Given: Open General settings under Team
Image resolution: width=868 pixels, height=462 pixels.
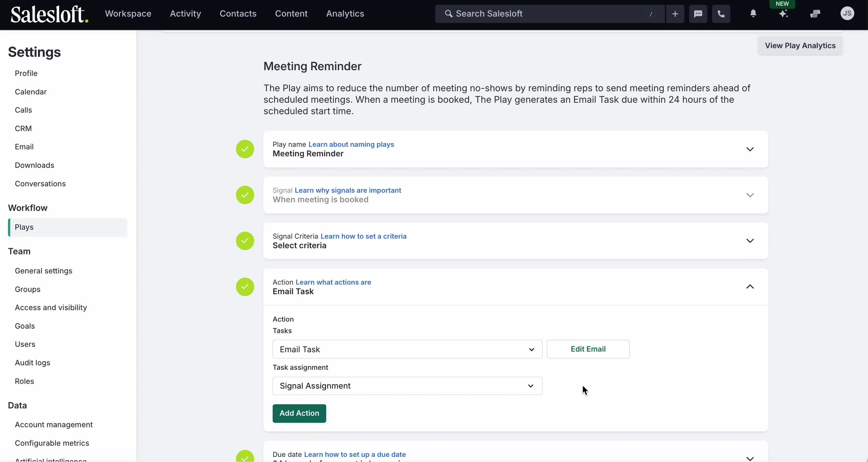Looking at the screenshot, I should (x=43, y=271).
